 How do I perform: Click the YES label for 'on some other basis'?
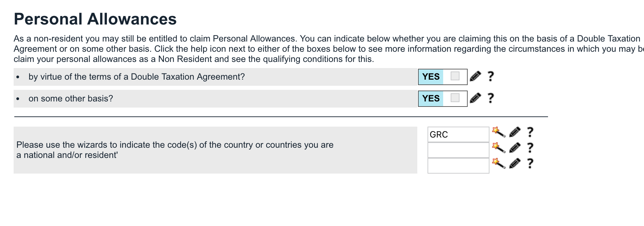click(431, 98)
